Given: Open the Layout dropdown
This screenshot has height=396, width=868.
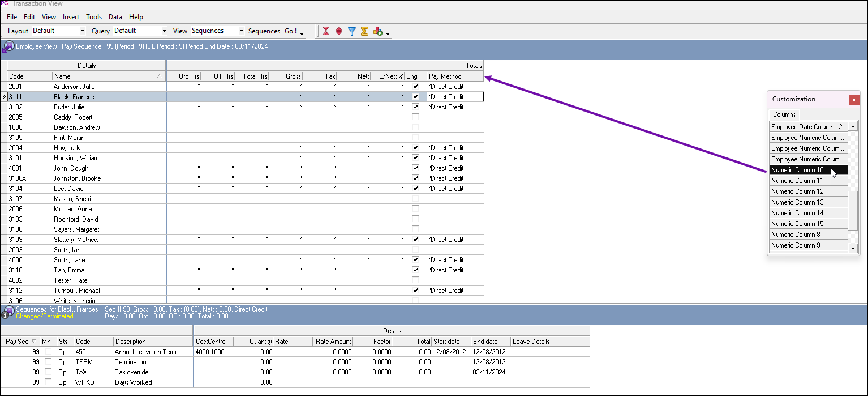Looking at the screenshot, I should (x=83, y=31).
